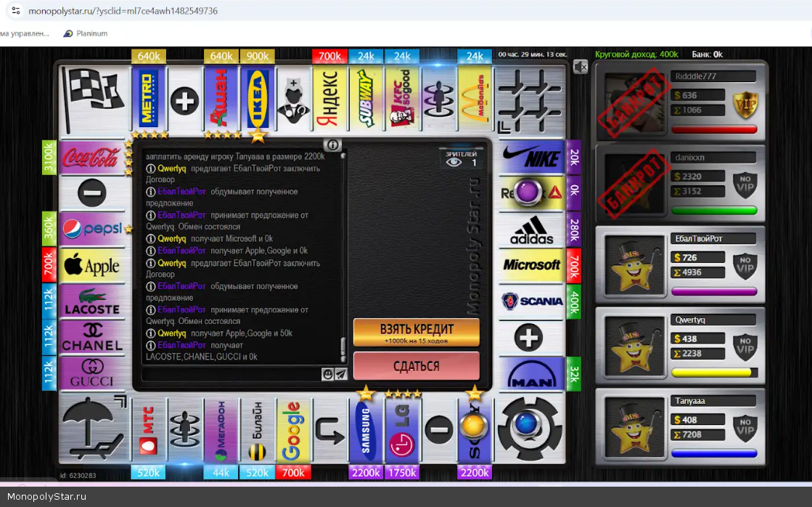This screenshot has width=812, height=507.
Task: Click Tanyaaa's blue color bar
Action: pyautogui.click(x=714, y=453)
